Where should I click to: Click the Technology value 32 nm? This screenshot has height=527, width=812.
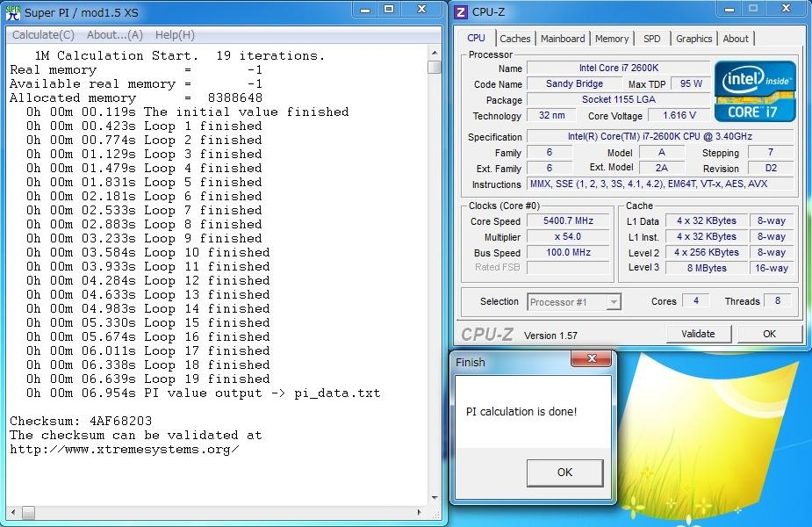[551, 115]
